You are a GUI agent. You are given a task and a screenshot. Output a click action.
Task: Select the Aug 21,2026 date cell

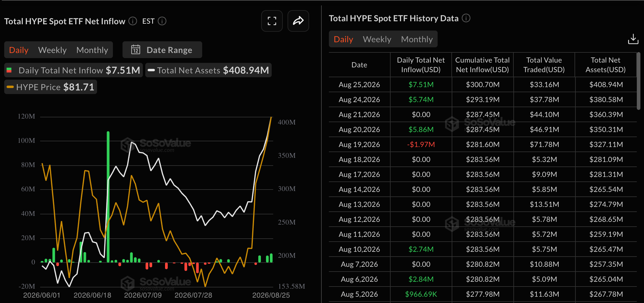pos(359,114)
